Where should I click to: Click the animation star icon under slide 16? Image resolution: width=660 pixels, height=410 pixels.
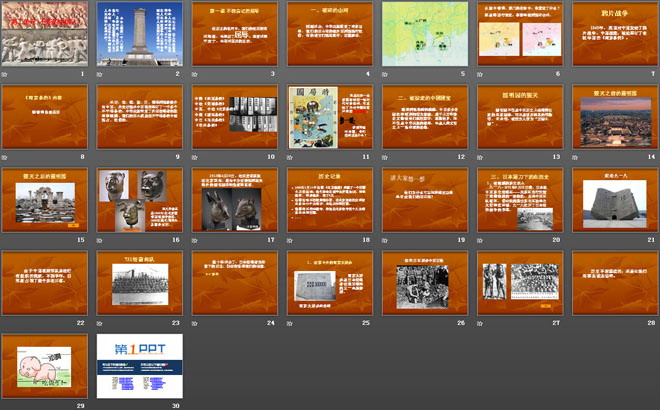tap(100, 240)
